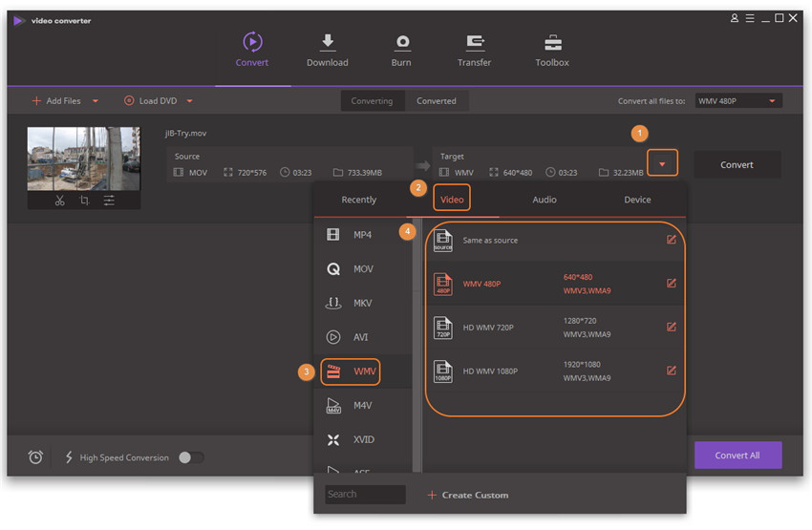Select the MP4 format
812x530 pixels.
click(362, 235)
